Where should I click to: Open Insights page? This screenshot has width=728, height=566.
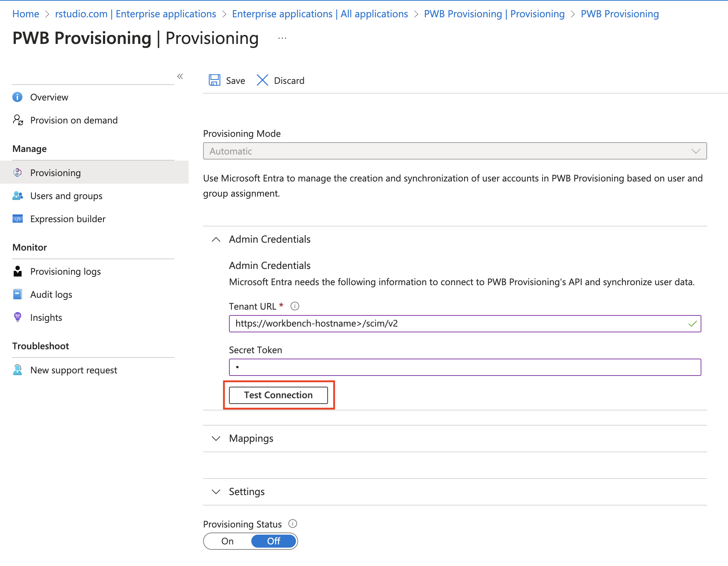(46, 317)
